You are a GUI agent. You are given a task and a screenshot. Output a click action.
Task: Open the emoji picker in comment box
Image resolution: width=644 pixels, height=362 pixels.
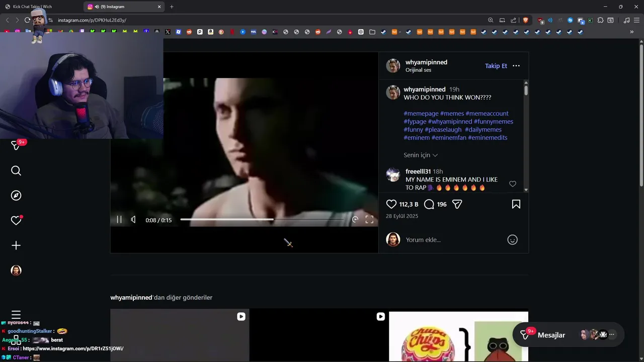point(512,240)
